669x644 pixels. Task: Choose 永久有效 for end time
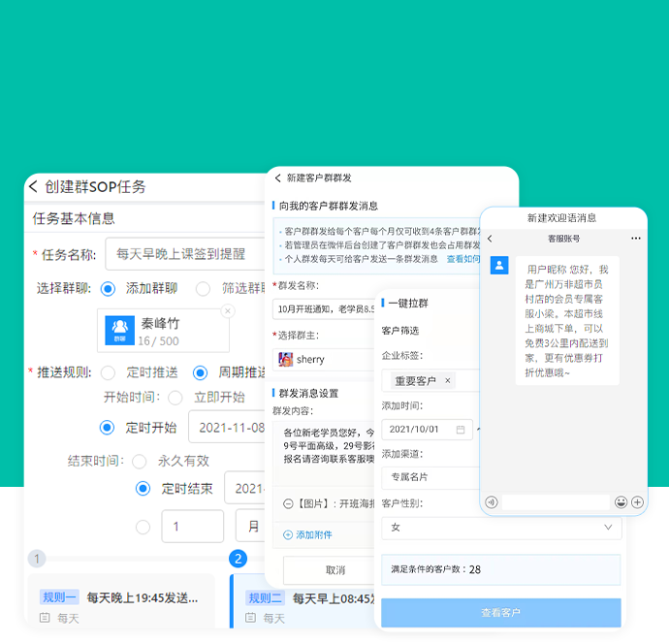pos(139,462)
